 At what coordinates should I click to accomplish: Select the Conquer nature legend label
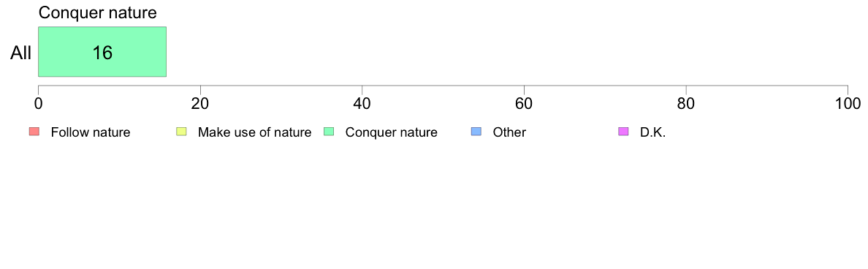click(x=392, y=132)
